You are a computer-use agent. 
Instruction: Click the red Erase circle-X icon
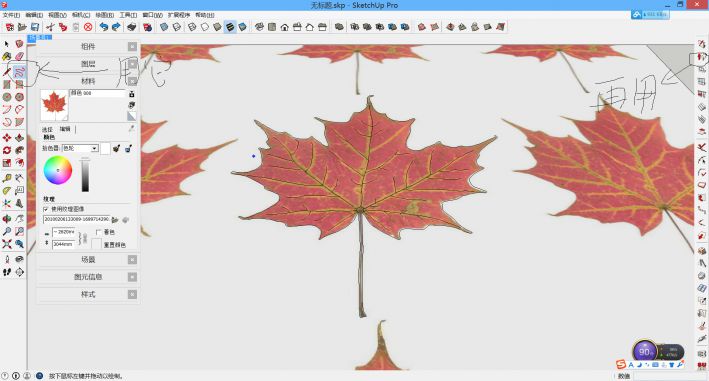[x=88, y=27]
